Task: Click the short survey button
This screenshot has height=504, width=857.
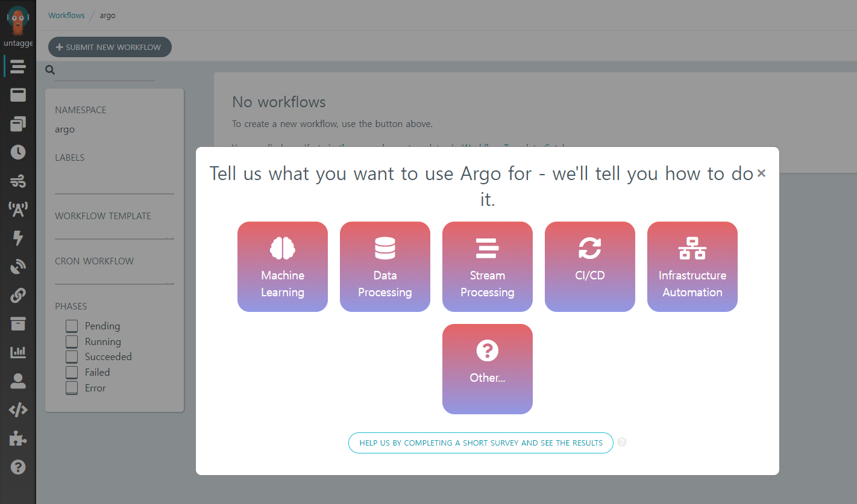Action: [481, 443]
